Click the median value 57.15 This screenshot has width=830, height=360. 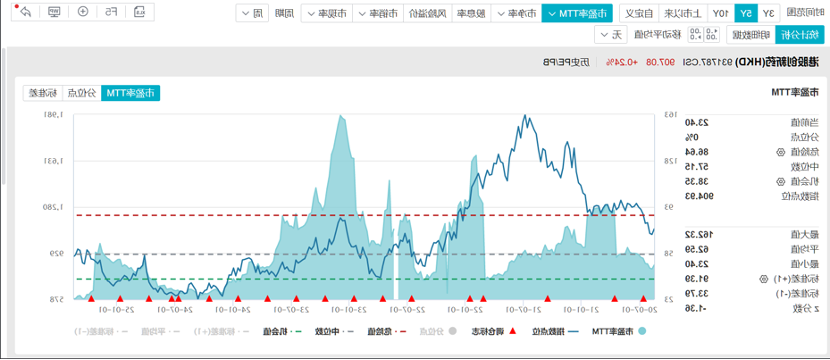pos(698,167)
